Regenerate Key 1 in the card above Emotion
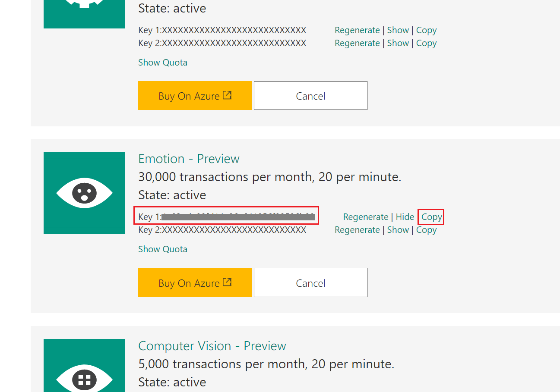The width and height of the screenshot is (560, 392). (357, 30)
